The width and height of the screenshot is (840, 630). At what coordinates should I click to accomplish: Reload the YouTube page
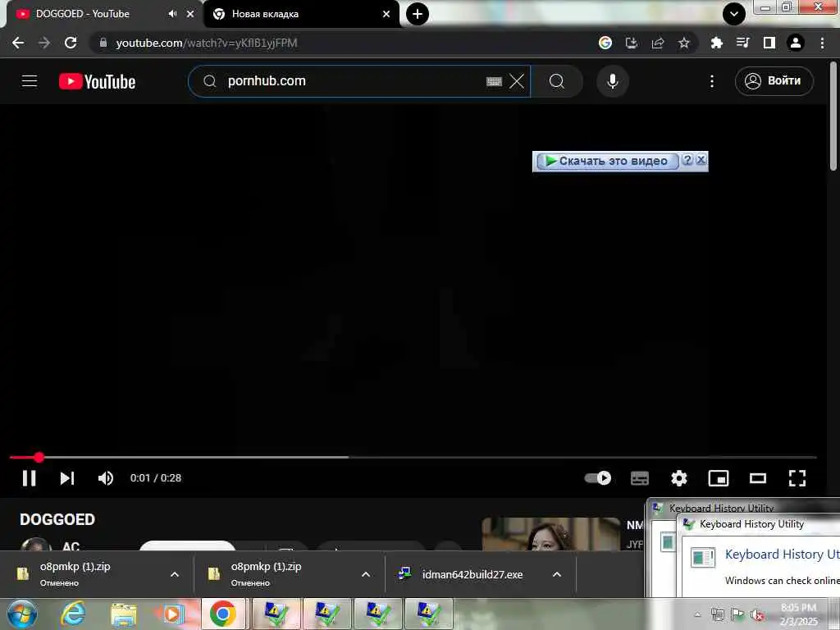(71, 43)
